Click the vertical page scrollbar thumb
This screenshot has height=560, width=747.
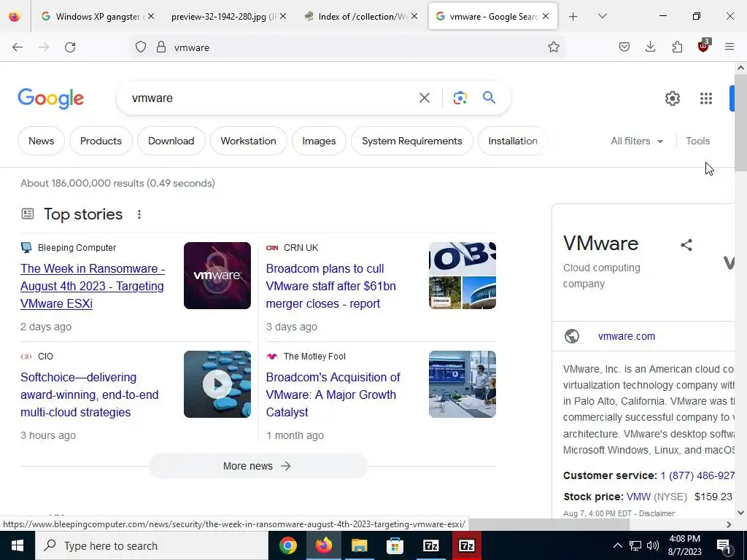(740, 122)
